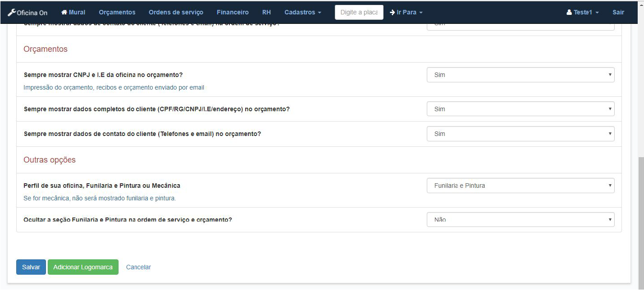Open the Cadastros dropdown menu
The width and height of the screenshot is (644, 290).
click(302, 12)
